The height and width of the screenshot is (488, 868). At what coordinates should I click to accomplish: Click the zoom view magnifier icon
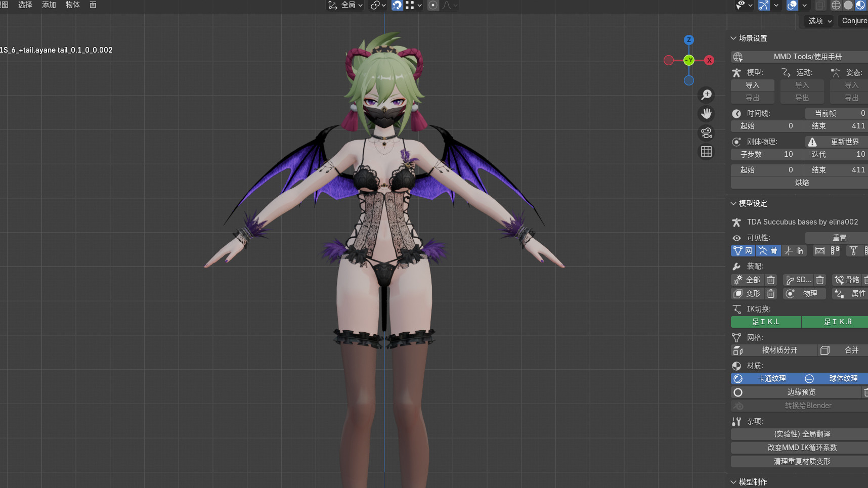tap(706, 95)
